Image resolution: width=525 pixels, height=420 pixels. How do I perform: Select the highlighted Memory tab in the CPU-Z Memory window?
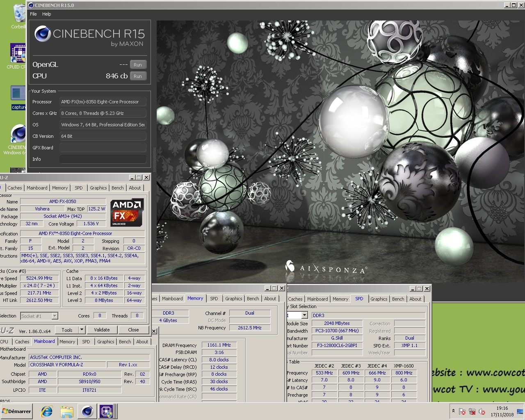[195, 298]
